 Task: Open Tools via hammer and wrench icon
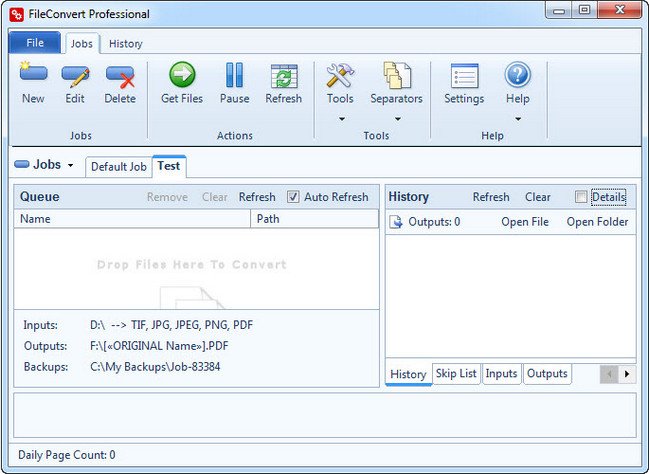(x=340, y=75)
